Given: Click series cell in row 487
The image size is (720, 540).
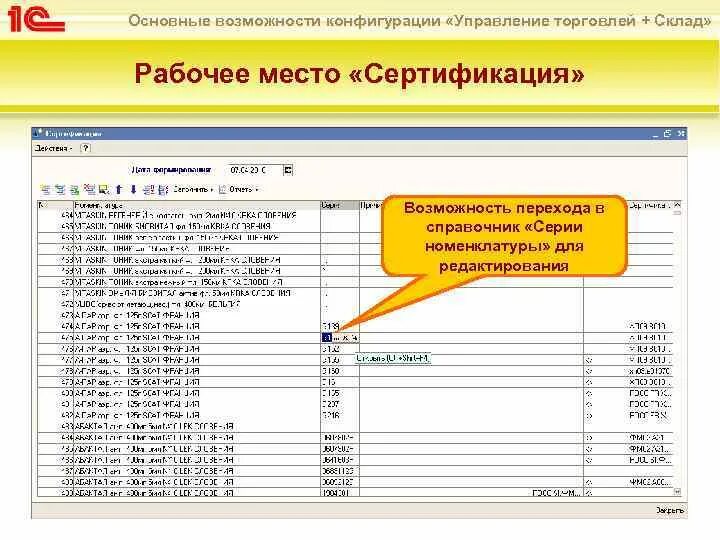Looking at the screenshot, I should 340,471.
